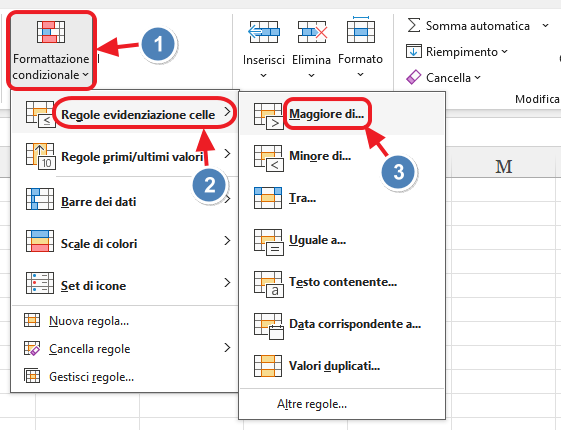Click the Uguale a icon
The image size is (561, 430).
[269, 242]
